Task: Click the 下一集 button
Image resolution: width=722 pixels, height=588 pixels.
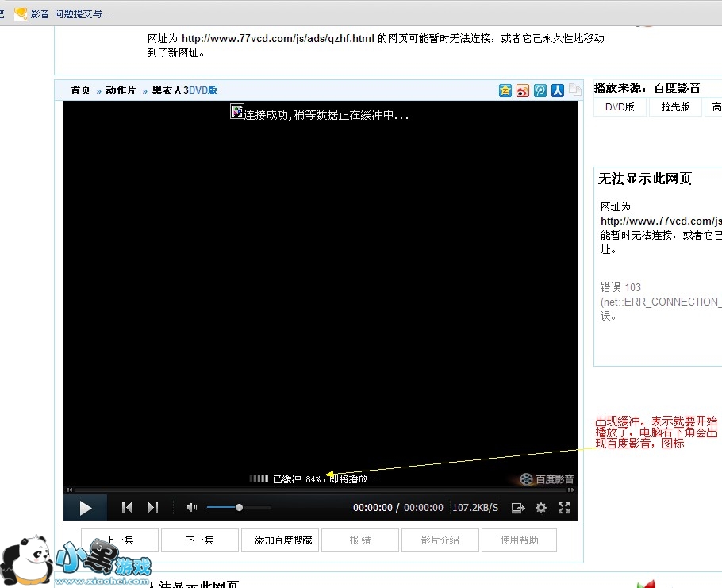Action: (199, 540)
